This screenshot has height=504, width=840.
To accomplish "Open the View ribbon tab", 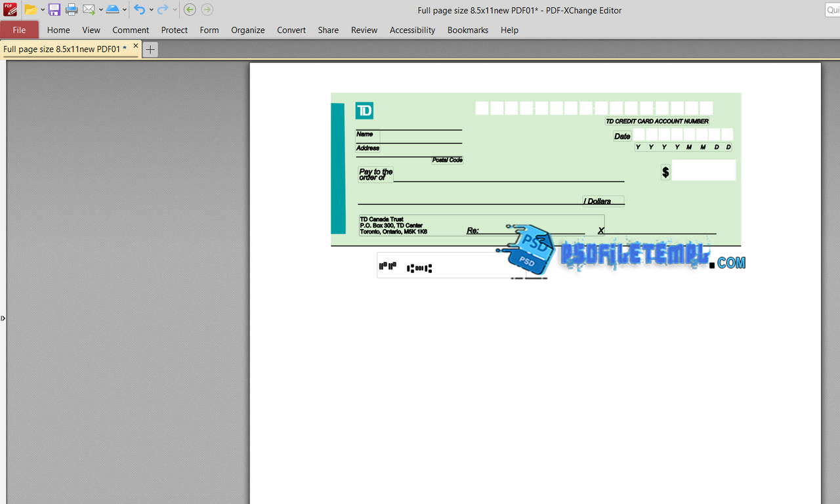I will (x=91, y=30).
